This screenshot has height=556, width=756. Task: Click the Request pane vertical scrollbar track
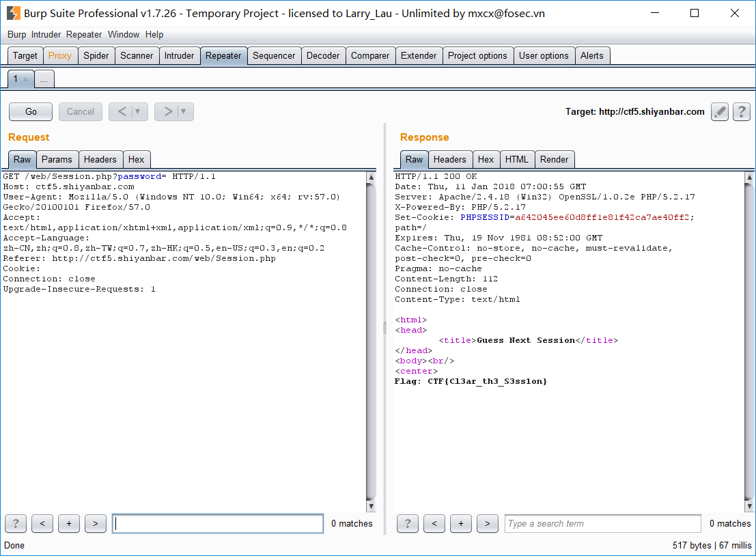pyautogui.click(x=372, y=342)
